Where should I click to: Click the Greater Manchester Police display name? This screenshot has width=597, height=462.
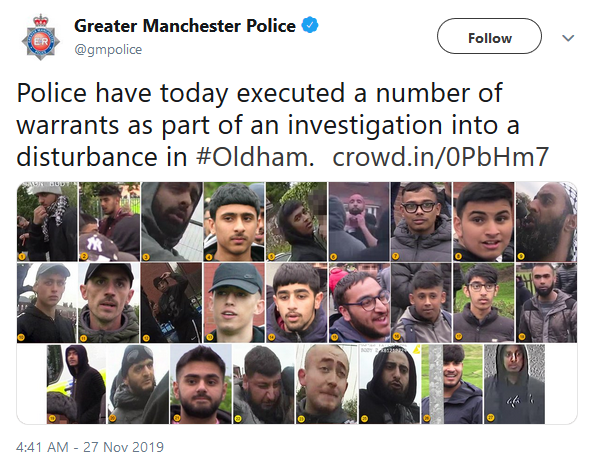click(185, 26)
